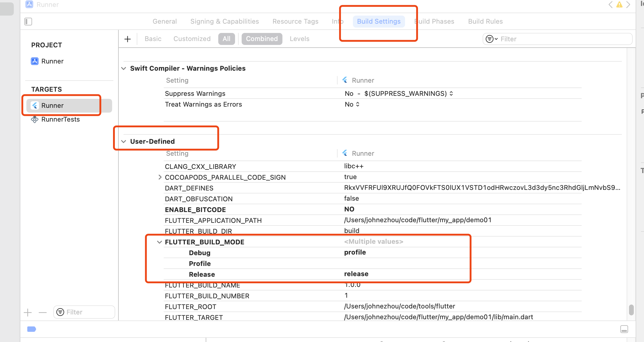Switch to the Build Settings tab
This screenshot has width=644, height=342.
[x=379, y=21]
